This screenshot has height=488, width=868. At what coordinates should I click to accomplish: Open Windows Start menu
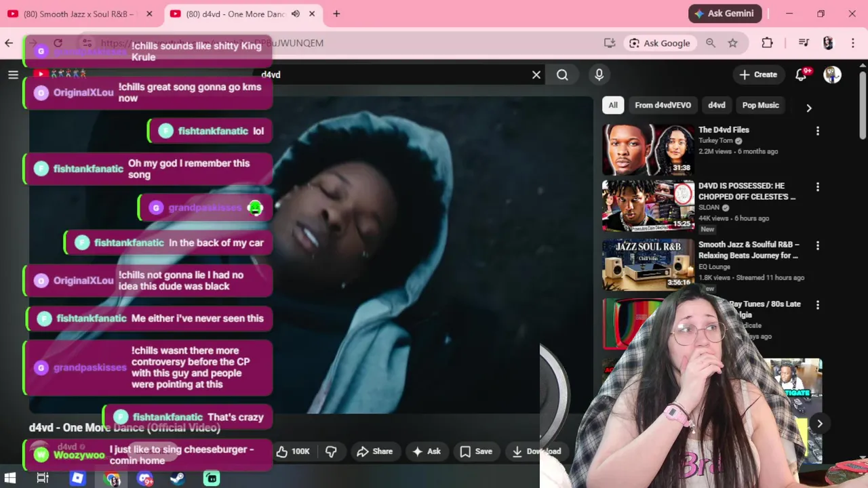coord(9,478)
